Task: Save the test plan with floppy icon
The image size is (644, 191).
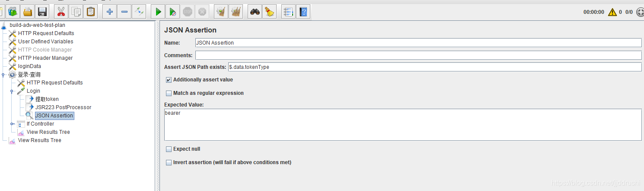Action: click(x=42, y=12)
